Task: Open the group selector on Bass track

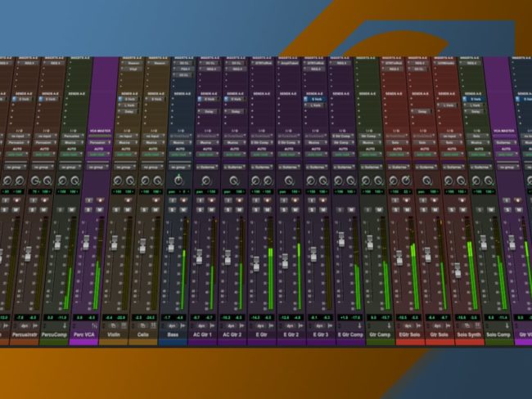Action: point(178,167)
